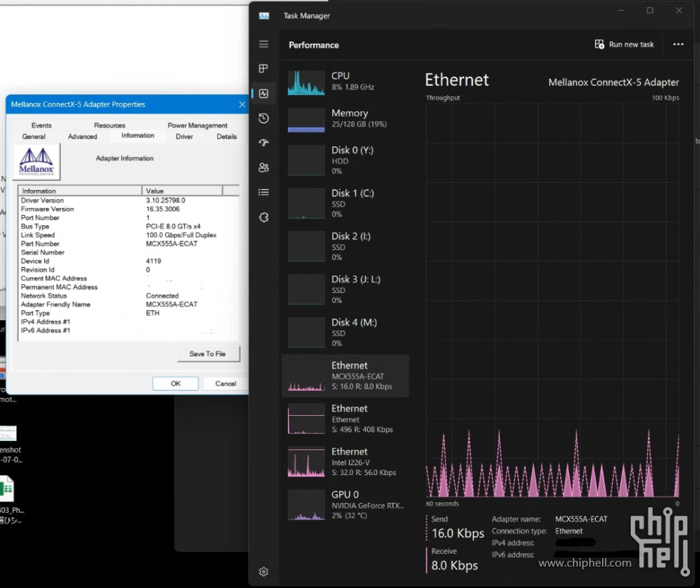Select GPU 0 NVIDIA GeForce entry

(346, 504)
